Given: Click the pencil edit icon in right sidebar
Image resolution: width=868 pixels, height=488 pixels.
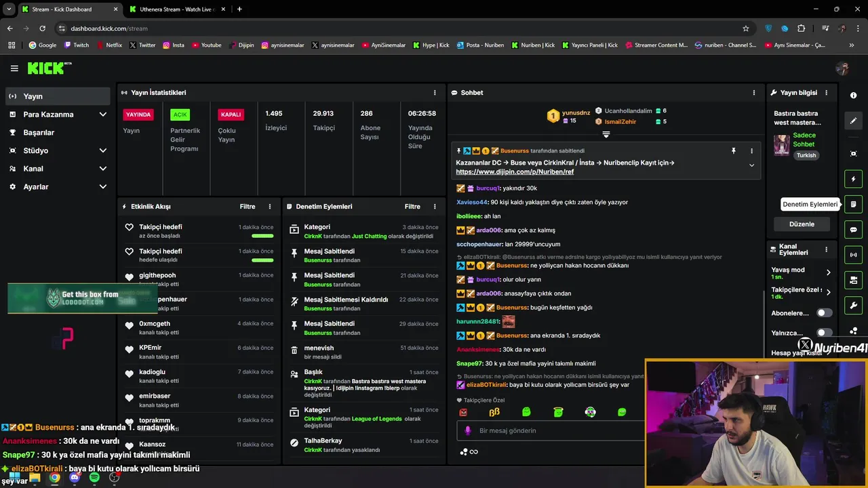Looking at the screenshot, I should (x=854, y=121).
